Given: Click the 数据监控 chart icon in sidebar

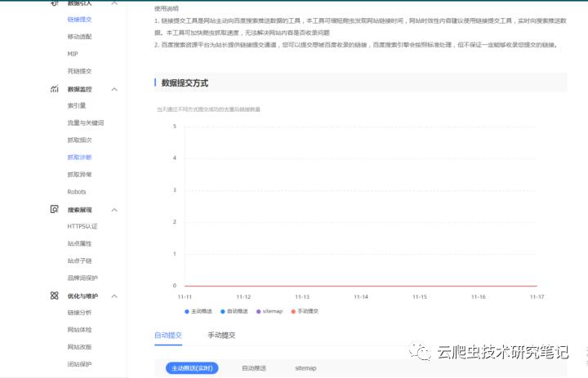Looking at the screenshot, I should point(55,89).
